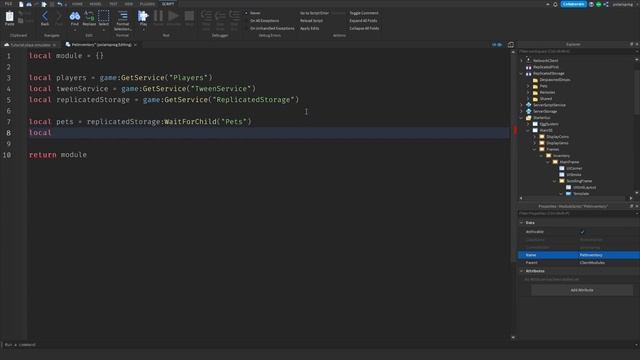The height and width of the screenshot is (360, 640).
Task: Expand the ServerScriptService node
Action: [x=521, y=105]
